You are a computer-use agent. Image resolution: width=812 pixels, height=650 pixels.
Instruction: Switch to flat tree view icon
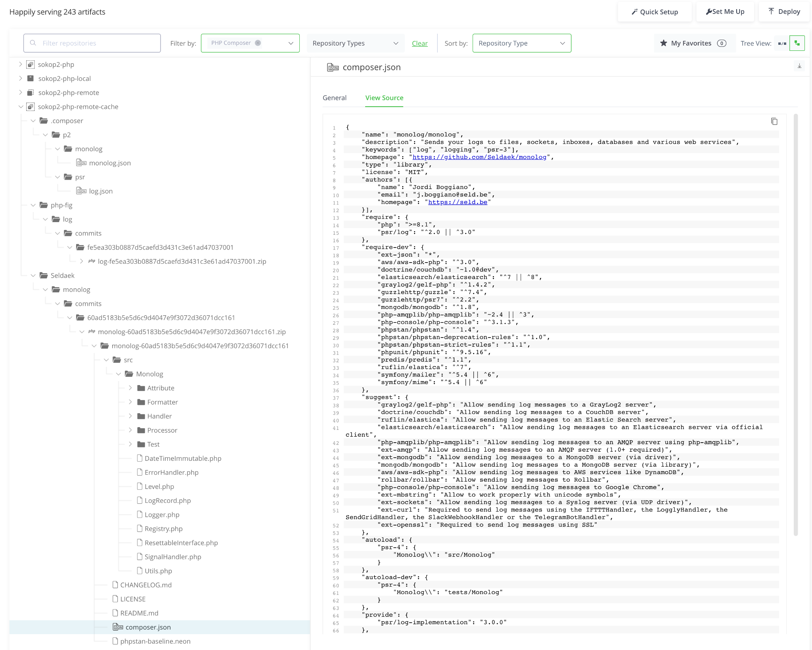[782, 43]
